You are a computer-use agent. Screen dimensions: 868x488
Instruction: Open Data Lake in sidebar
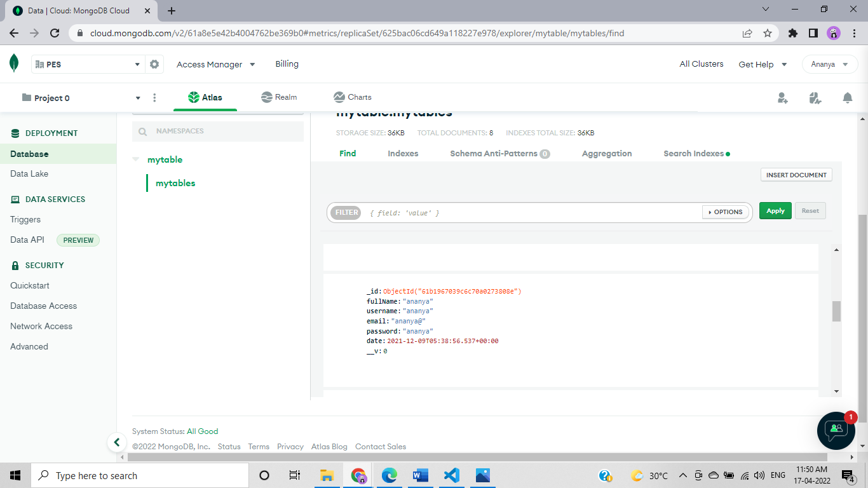29,173
